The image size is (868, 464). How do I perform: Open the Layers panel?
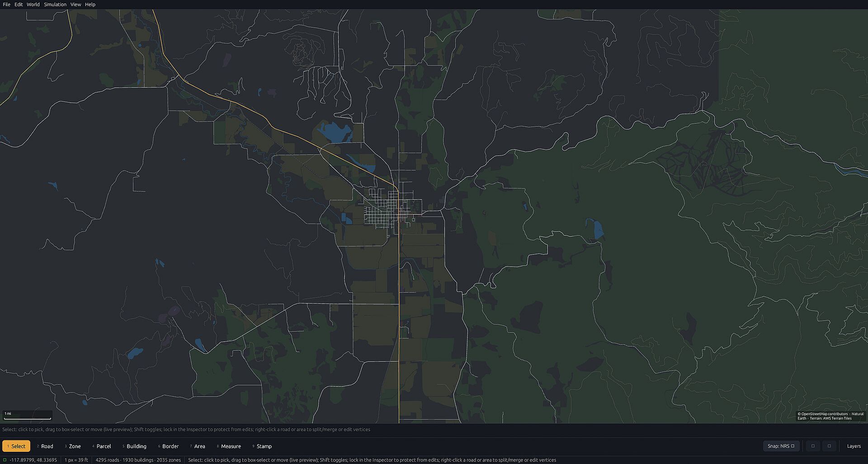tap(854, 446)
